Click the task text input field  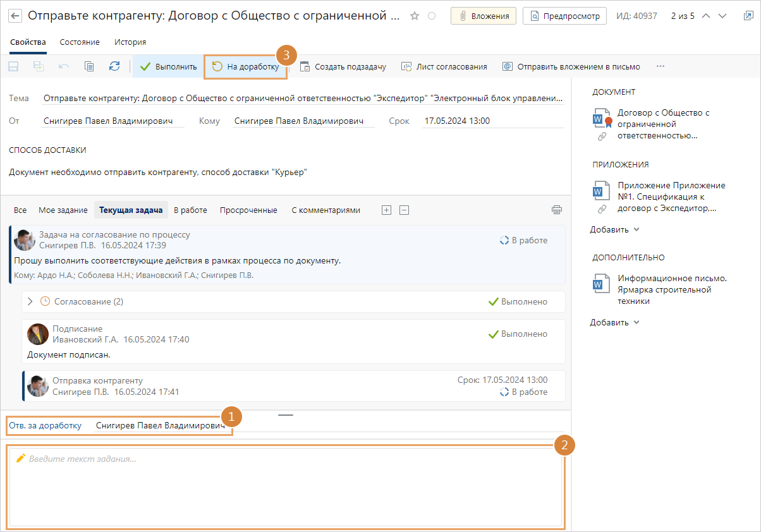(x=284, y=487)
